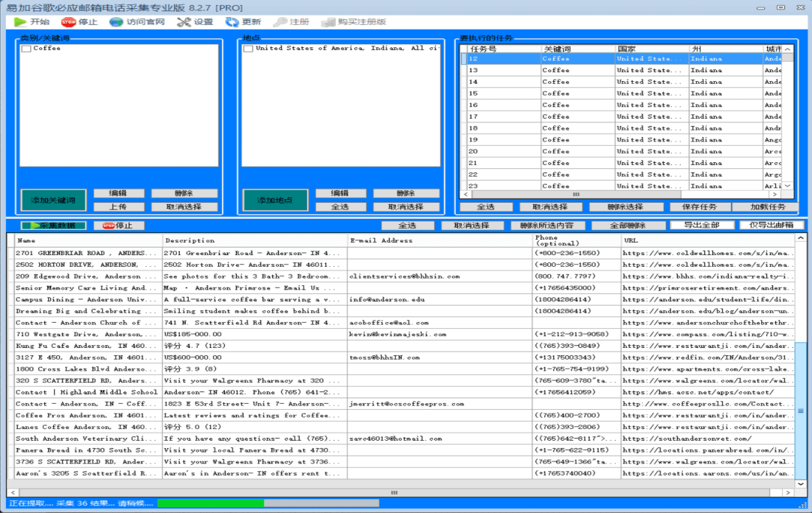Toggle the United States of America location checkbox
Image resolution: width=812 pixels, height=513 pixels.
(248, 49)
